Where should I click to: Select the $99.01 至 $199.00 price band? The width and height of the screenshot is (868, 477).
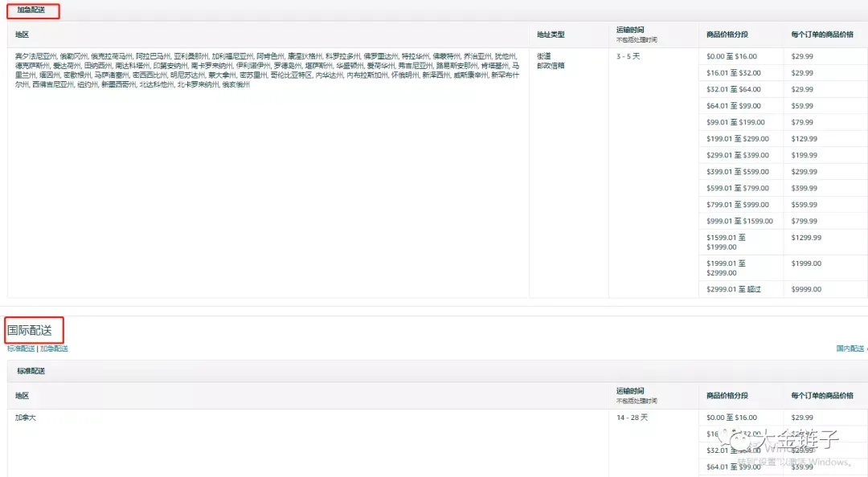click(x=735, y=122)
